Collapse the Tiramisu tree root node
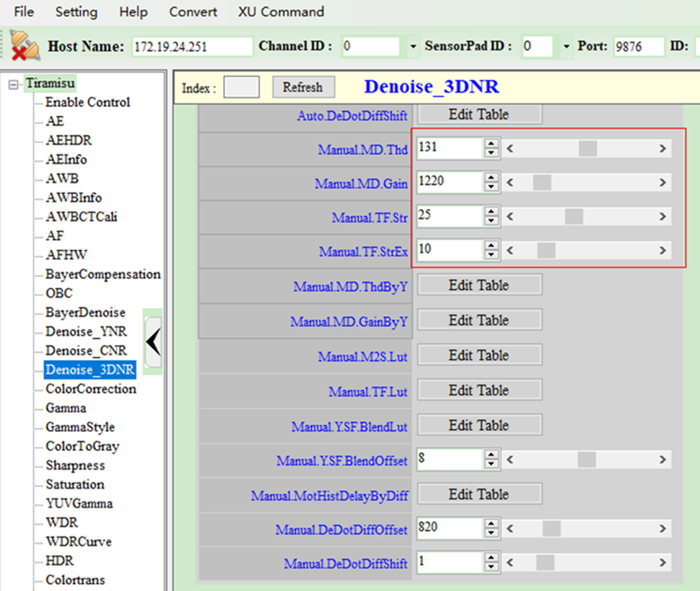The image size is (700, 591). point(14,84)
